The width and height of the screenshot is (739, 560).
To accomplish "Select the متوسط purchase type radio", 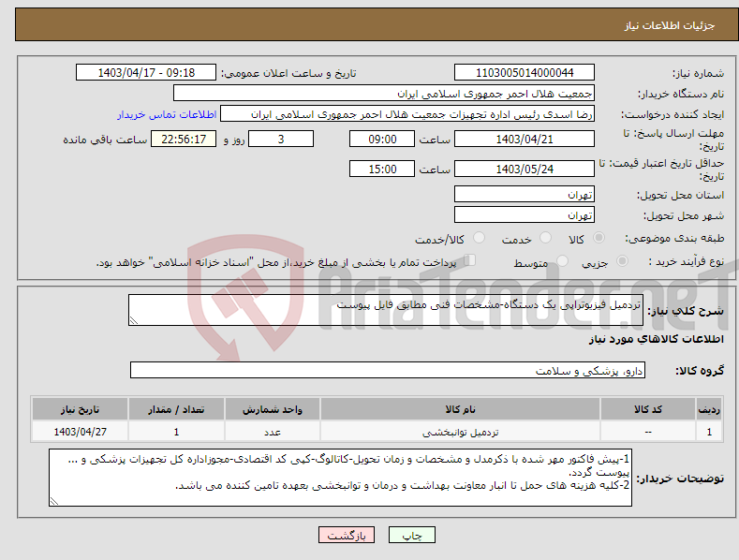I will tap(562, 260).
